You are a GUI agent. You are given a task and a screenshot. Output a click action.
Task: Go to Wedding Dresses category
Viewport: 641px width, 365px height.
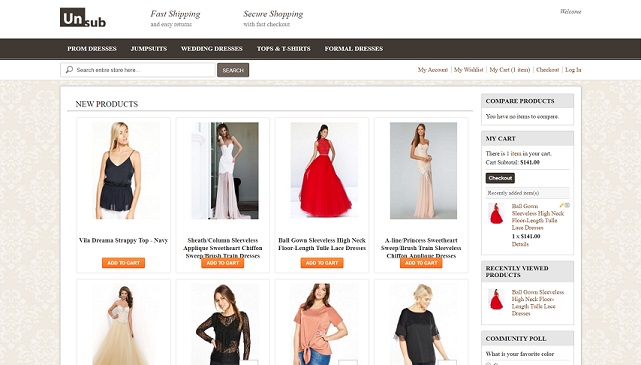212,49
